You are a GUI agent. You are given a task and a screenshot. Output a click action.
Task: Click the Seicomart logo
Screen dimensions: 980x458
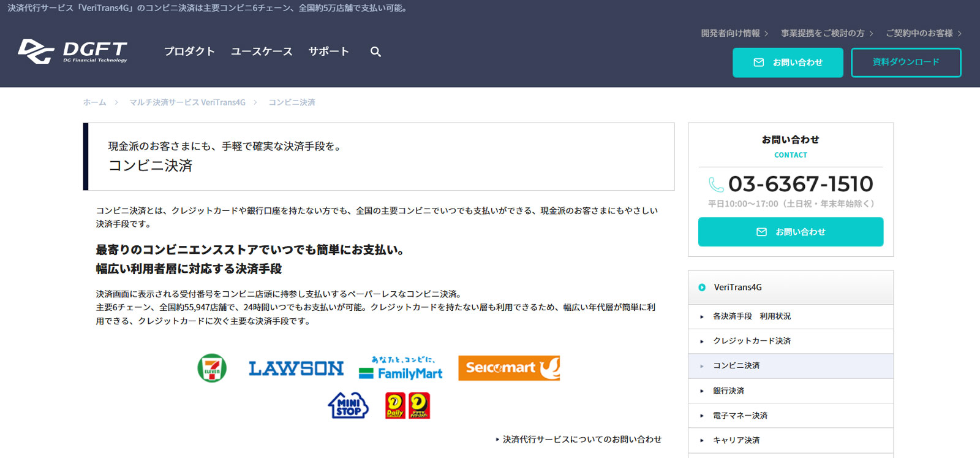(x=509, y=368)
